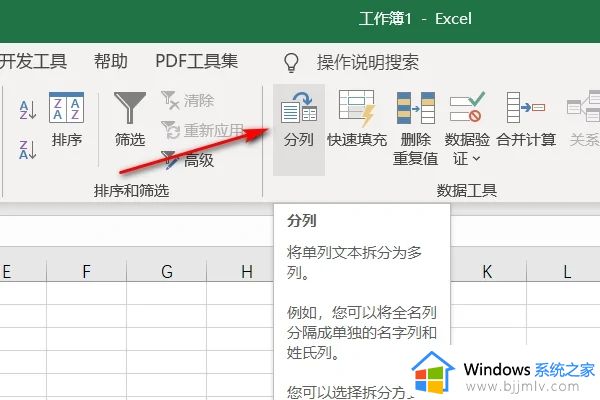This screenshot has height=400, width=600.
Task: Click the 数据验证 data validation icon
Action: point(467,107)
